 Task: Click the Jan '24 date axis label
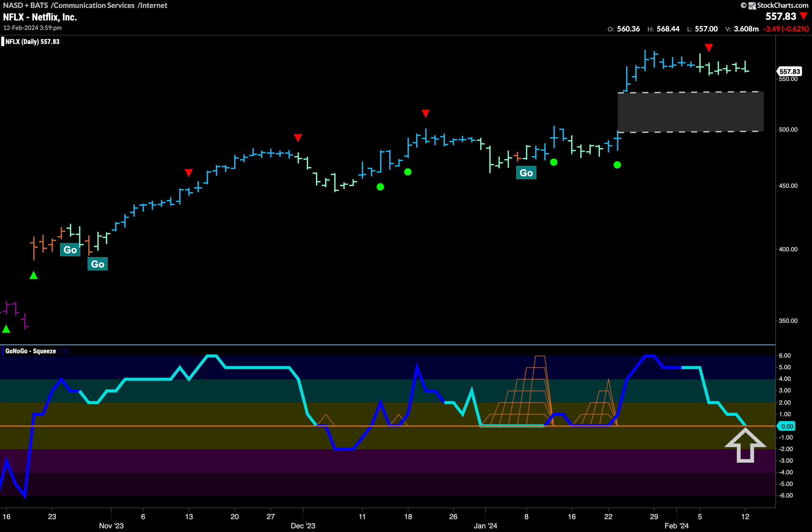[485, 526]
